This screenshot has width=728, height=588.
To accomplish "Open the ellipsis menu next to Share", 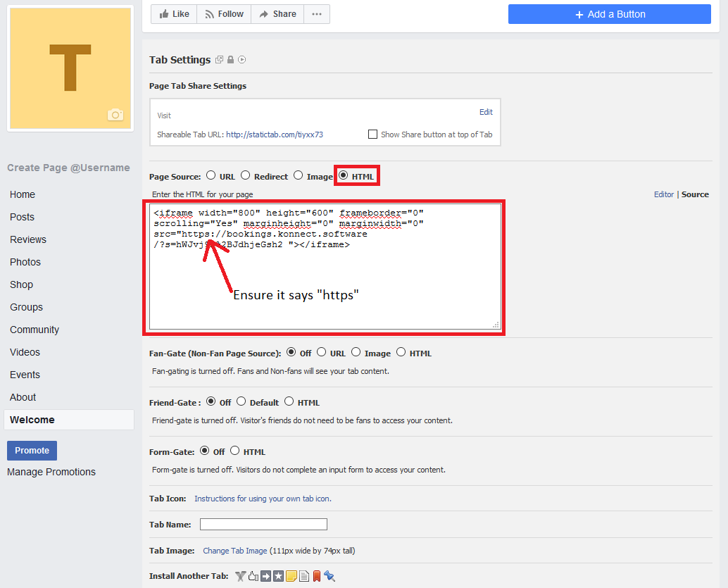I will [316, 13].
